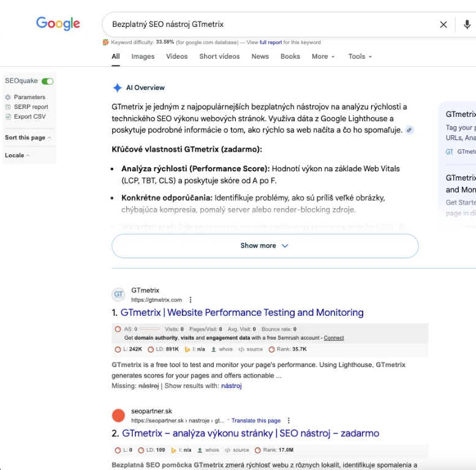This screenshot has height=470, width=476.
Task: Click the microphone voice search icon
Action: coord(467,24)
